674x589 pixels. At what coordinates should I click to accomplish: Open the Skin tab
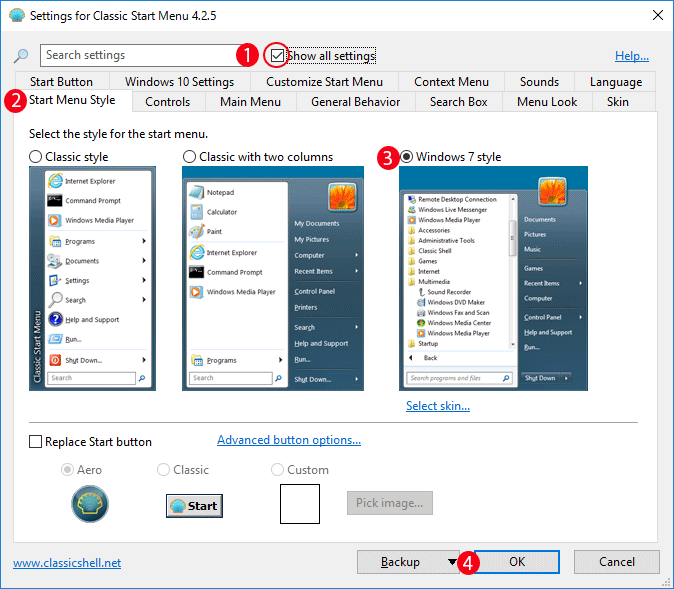point(618,102)
